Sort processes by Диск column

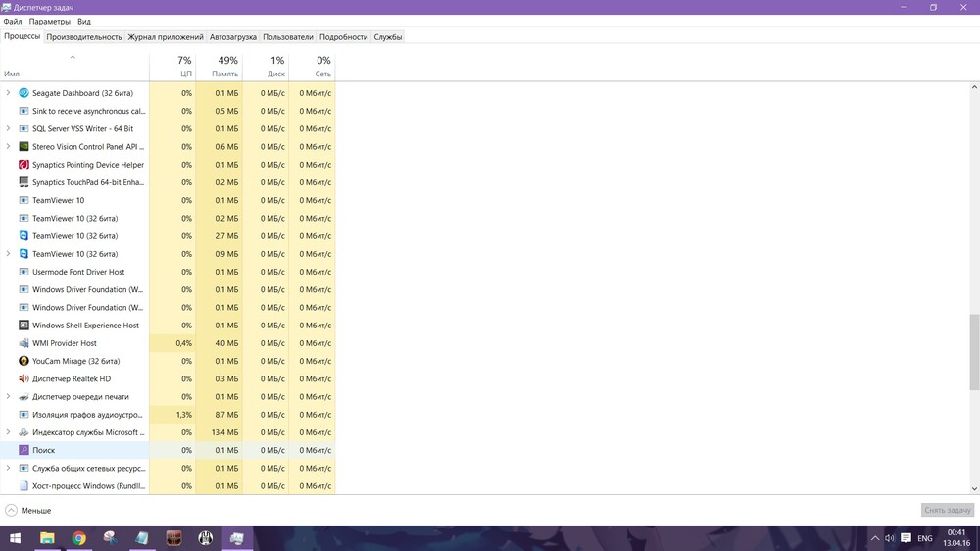pos(266,67)
